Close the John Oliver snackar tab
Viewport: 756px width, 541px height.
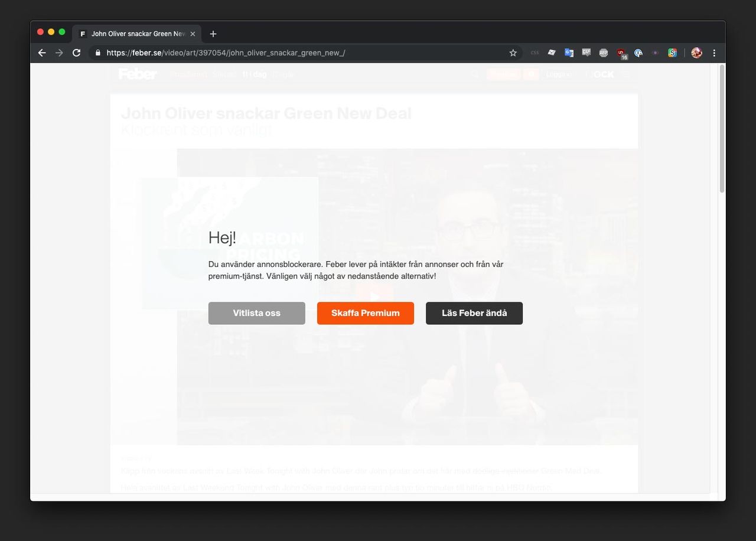click(x=193, y=34)
